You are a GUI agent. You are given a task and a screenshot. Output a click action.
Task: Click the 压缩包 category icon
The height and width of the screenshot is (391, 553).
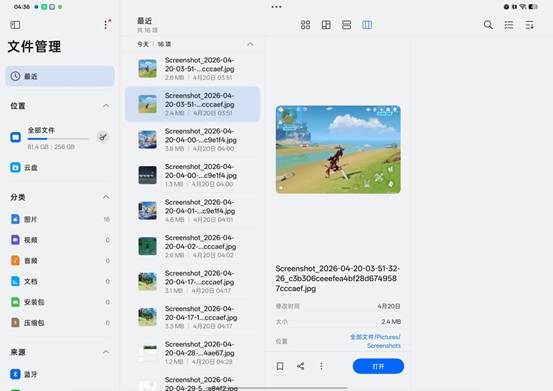pyautogui.click(x=15, y=323)
